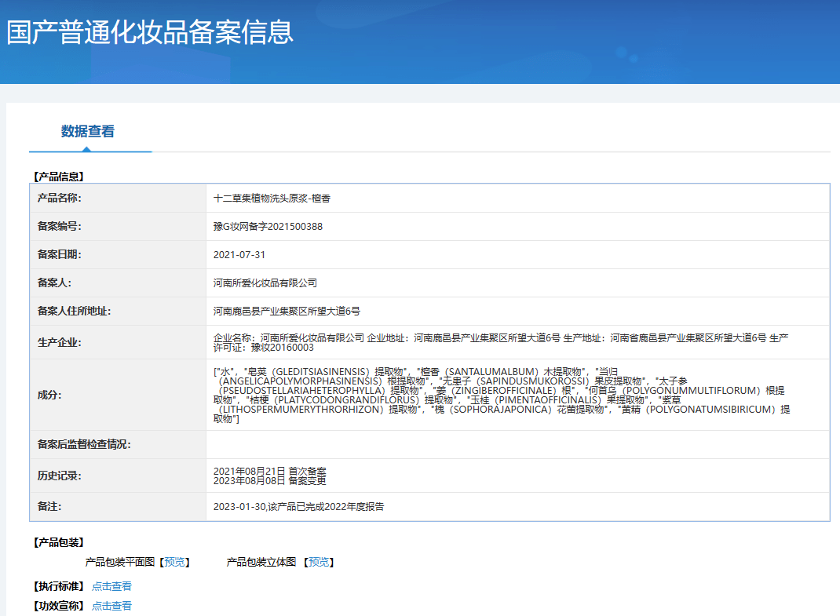Image resolution: width=840 pixels, height=616 pixels.
Task: Click the 备案人住所地址 address value
Action: pos(287,312)
